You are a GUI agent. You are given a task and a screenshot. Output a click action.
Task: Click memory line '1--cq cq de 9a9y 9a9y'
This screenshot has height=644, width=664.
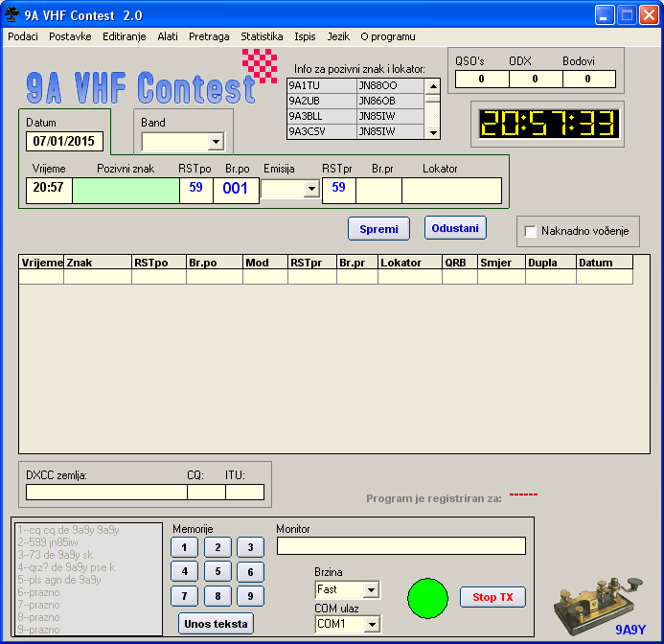[x=69, y=530]
